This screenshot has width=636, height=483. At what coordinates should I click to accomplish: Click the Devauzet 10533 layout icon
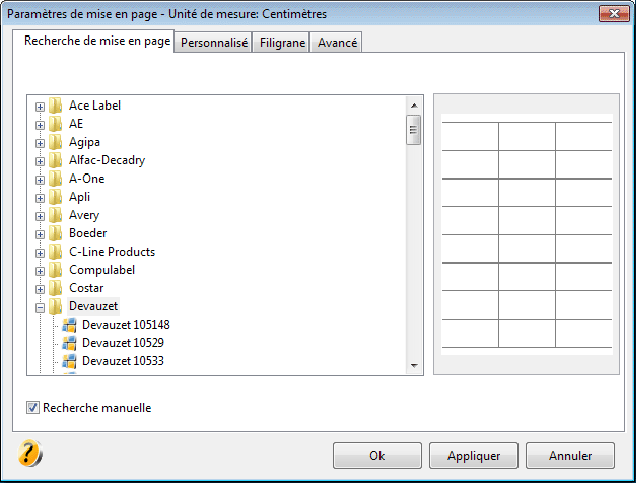pyautogui.click(x=69, y=361)
